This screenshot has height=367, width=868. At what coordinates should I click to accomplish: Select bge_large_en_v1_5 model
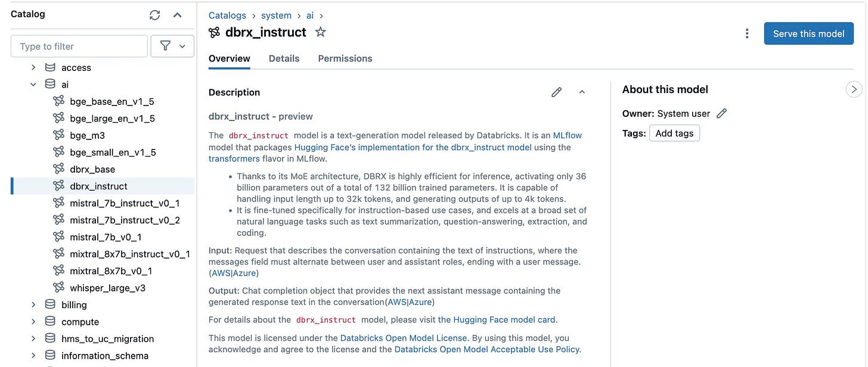click(112, 119)
